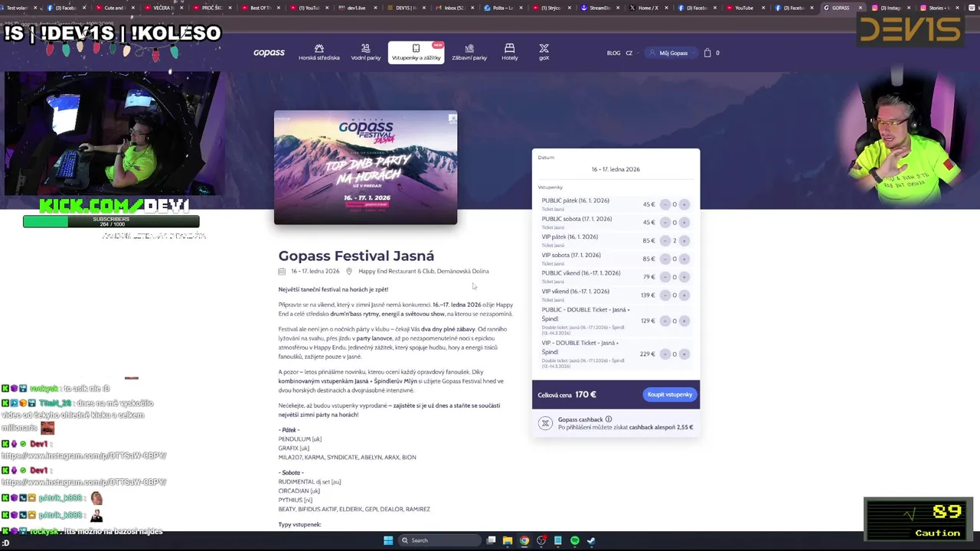Click Windows Start button in taskbar

point(388,540)
